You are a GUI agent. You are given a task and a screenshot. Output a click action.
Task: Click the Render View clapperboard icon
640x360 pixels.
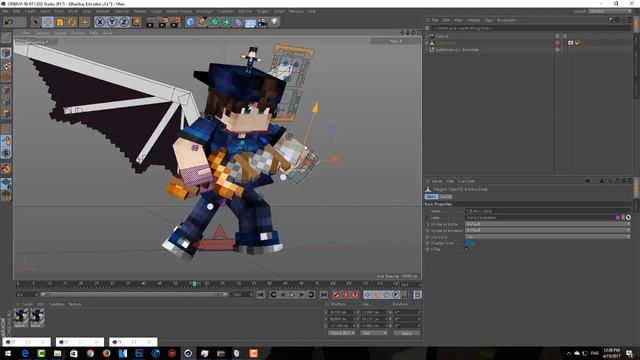point(151,22)
